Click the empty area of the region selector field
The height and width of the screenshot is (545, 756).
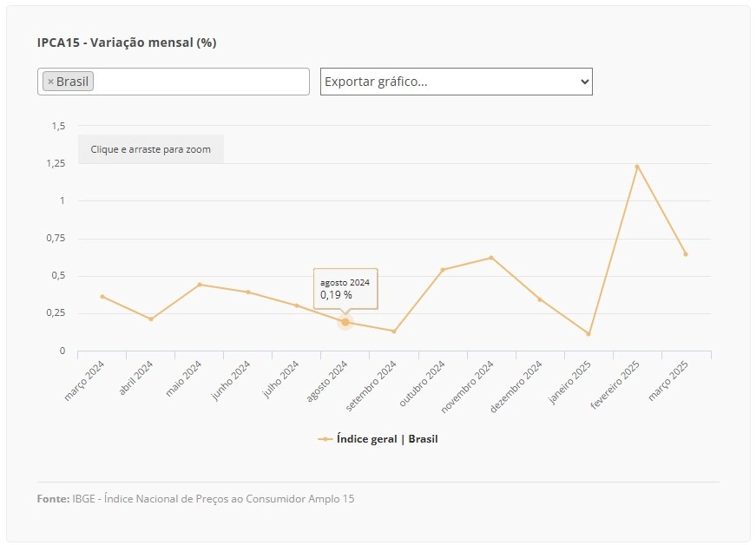pyautogui.click(x=201, y=82)
